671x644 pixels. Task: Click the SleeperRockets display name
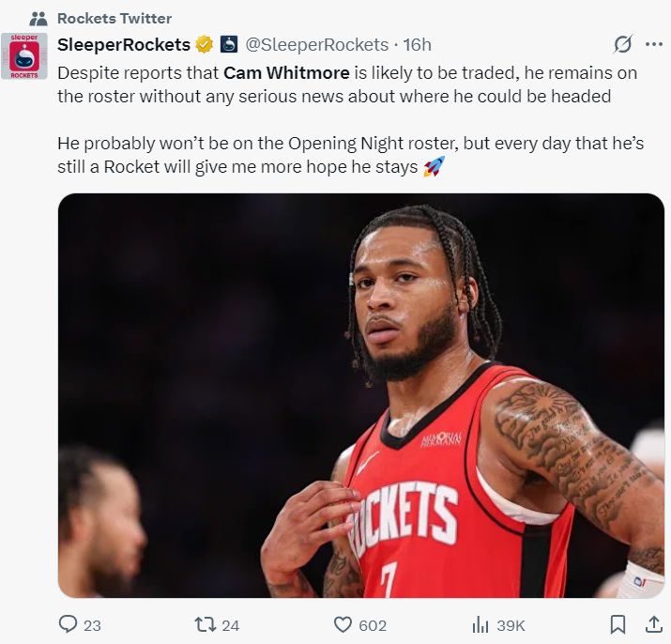coord(124,45)
